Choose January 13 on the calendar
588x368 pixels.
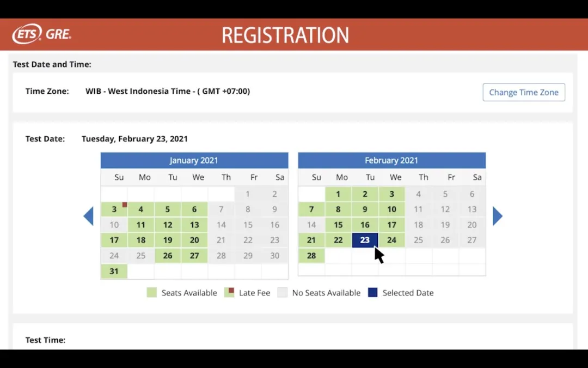194,225
